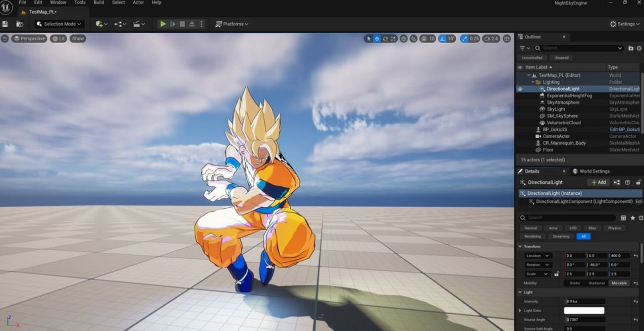The image size is (644, 331).
Task: Open the viewport options hamburger icon
Action: 4,38
